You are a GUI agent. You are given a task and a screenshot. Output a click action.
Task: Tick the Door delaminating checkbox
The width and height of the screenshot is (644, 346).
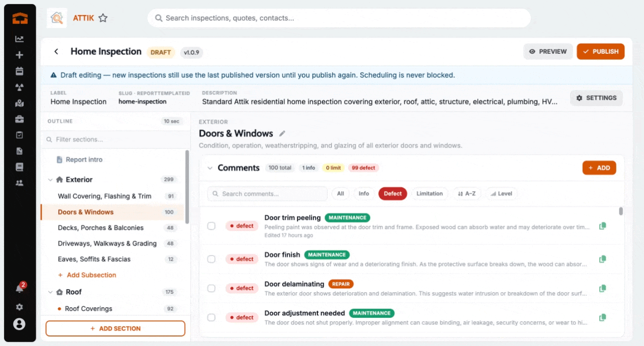coord(211,288)
